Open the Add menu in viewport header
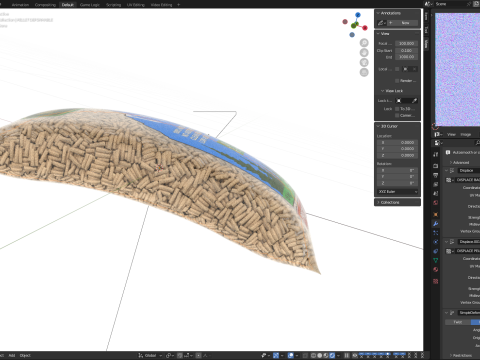Image resolution: width=480 pixels, height=360 pixels. coord(12,355)
